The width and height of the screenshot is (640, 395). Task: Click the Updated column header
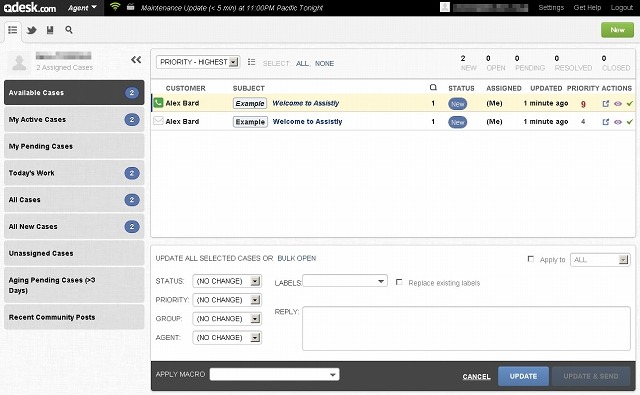[x=546, y=88]
